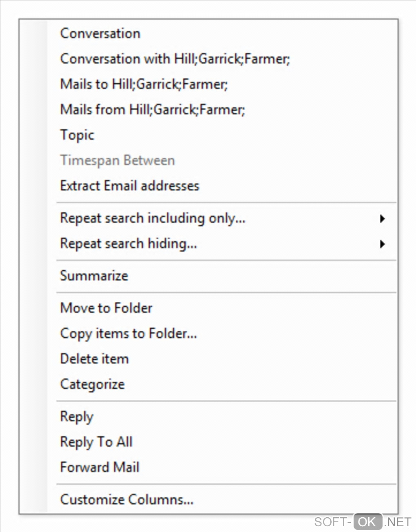
Task: Click the arrow beside Repeat search hiding
Action: click(x=382, y=244)
